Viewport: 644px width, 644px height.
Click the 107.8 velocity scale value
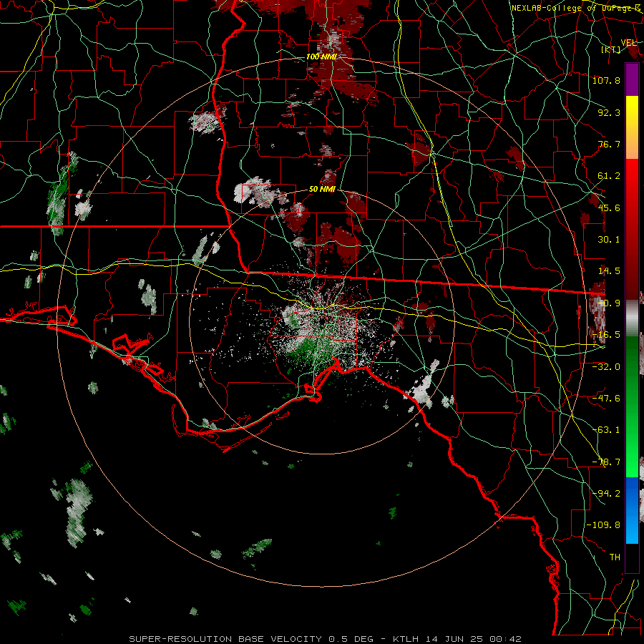pyautogui.click(x=606, y=80)
